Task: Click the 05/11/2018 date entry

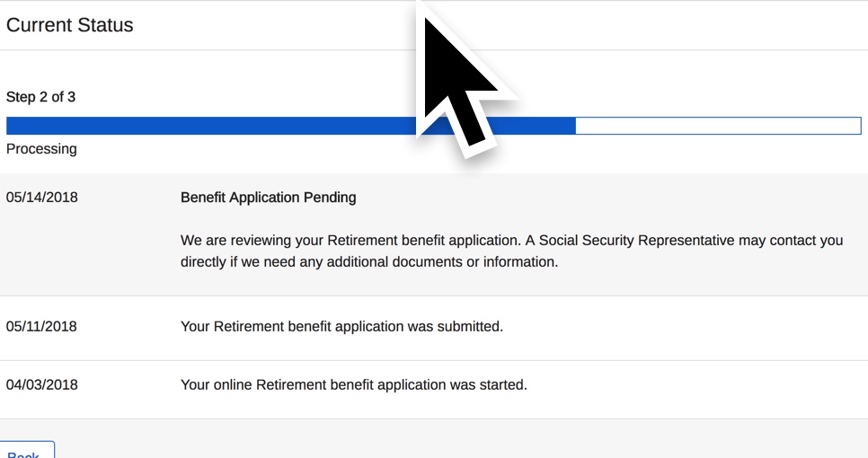Action: coord(41,326)
